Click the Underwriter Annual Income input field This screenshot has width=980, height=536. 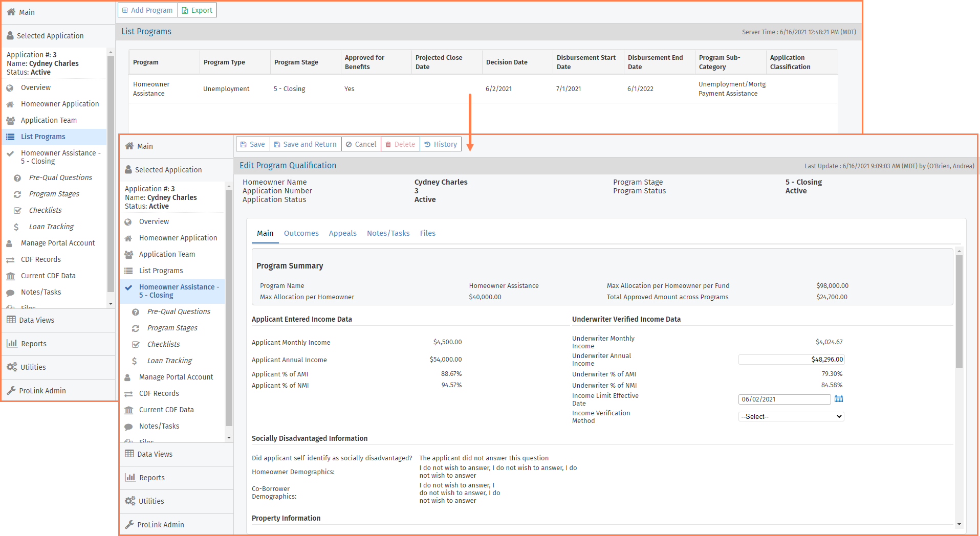[791, 360]
